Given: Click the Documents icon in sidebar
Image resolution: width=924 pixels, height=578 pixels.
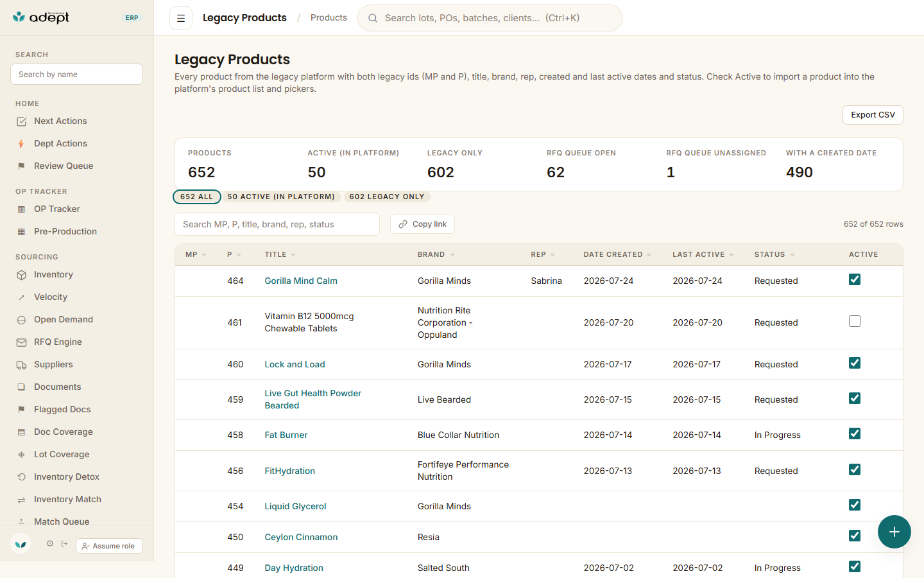Looking at the screenshot, I should (x=22, y=387).
